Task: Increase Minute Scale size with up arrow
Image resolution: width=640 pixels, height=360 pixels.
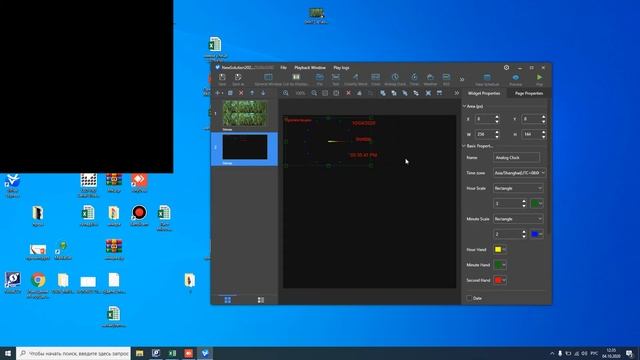Action: [x=524, y=232]
